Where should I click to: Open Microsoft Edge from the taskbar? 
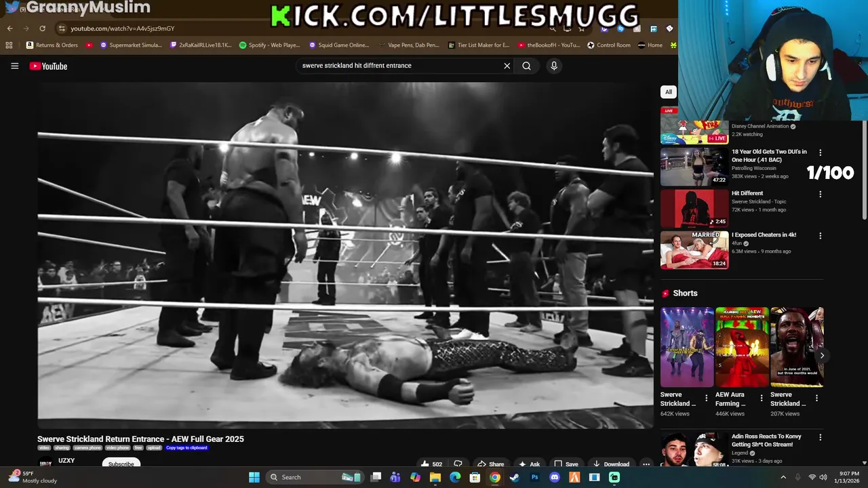(x=455, y=477)
